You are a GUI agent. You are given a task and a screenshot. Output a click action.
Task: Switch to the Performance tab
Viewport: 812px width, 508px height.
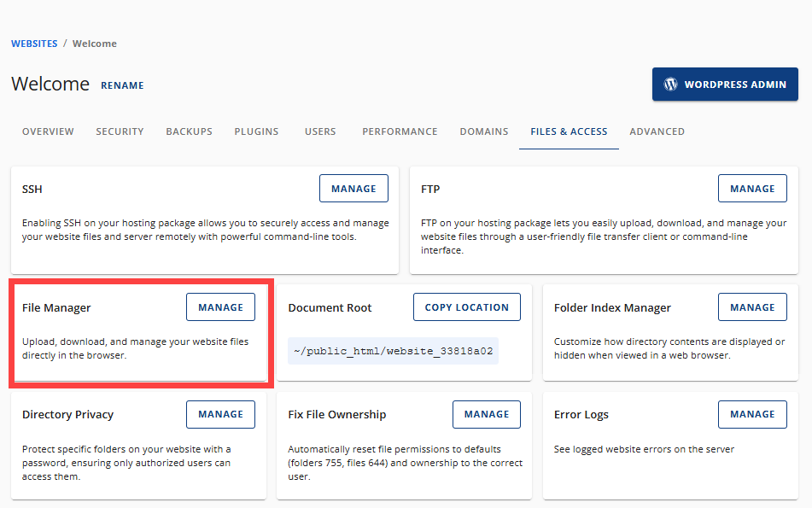pyautogui.click(x=400, y=131)
